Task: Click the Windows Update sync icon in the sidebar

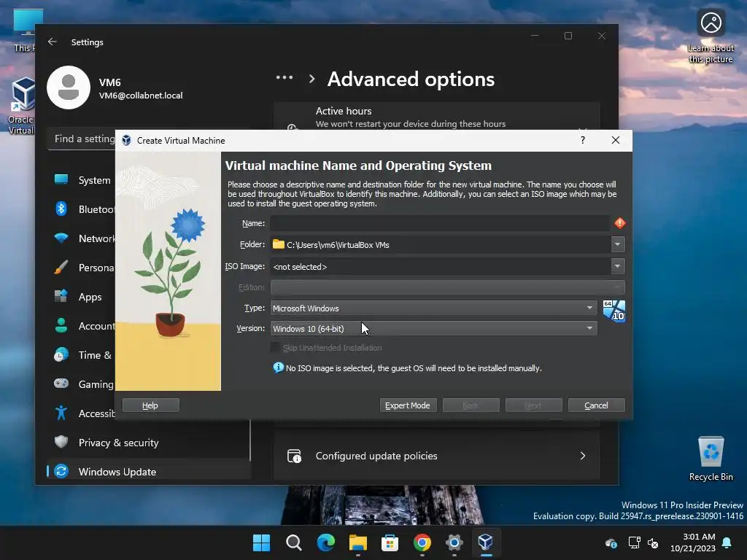Action: tap(61, 472)
